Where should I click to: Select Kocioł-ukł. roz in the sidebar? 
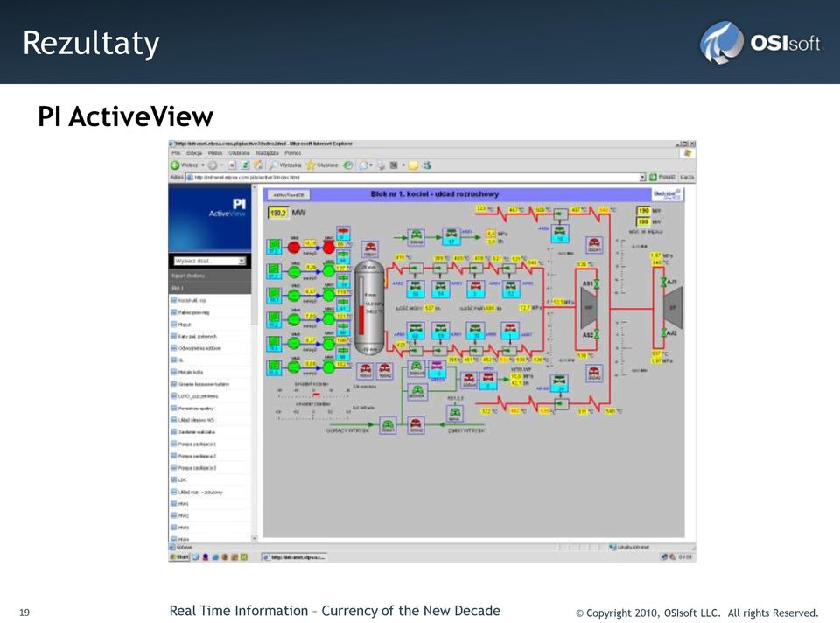pos(192,300)
